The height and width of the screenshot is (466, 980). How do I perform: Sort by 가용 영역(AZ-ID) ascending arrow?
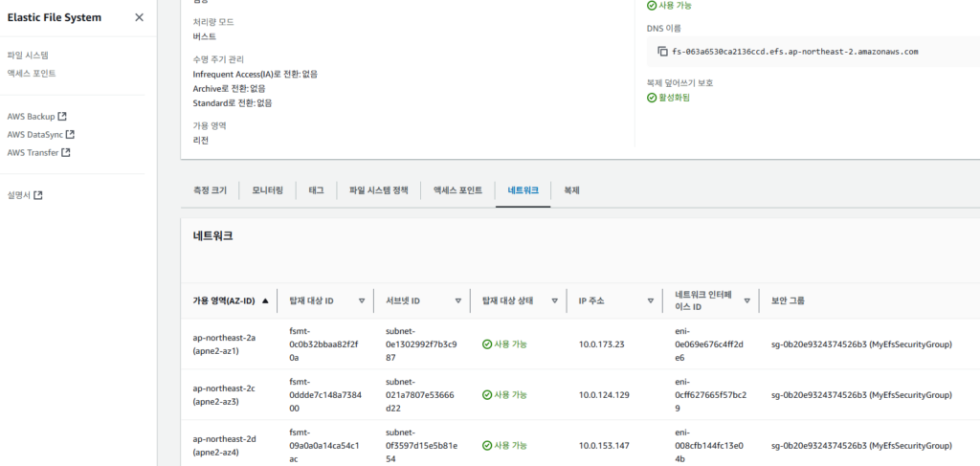265,300
